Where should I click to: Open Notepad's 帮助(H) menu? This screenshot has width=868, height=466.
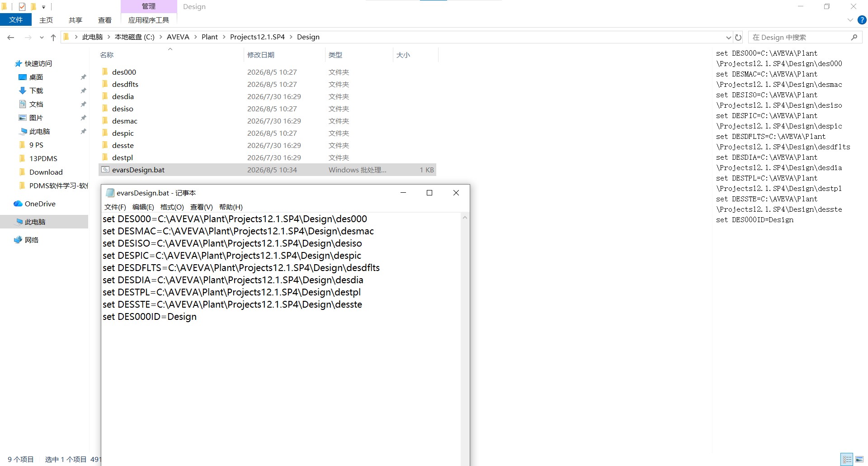231,207
